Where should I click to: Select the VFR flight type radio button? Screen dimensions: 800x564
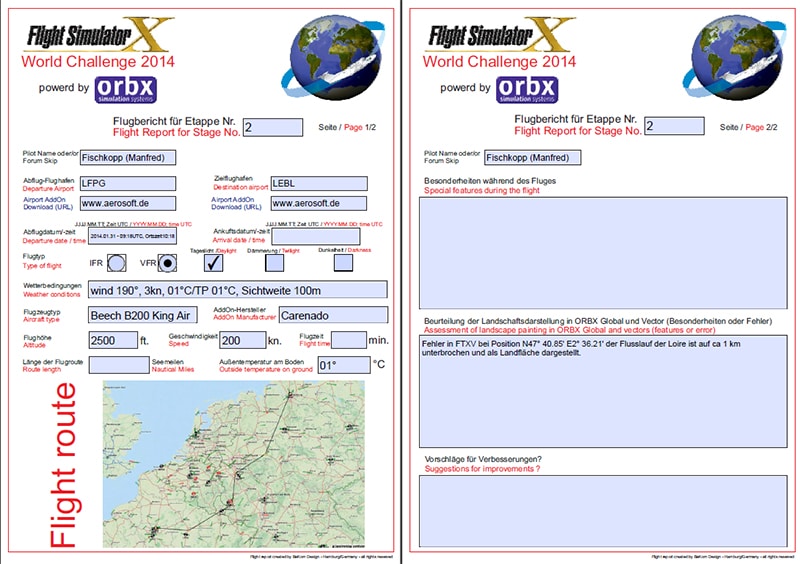click(x=169, y=262)
